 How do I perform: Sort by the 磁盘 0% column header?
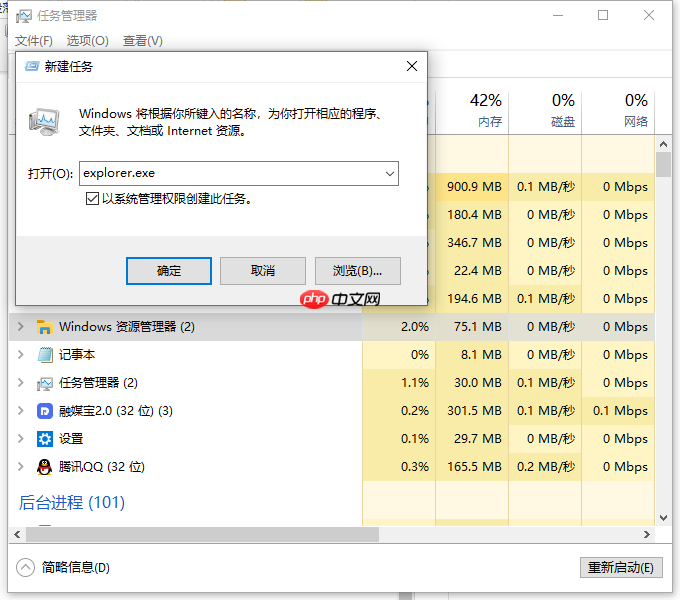(x=545, y=111)
